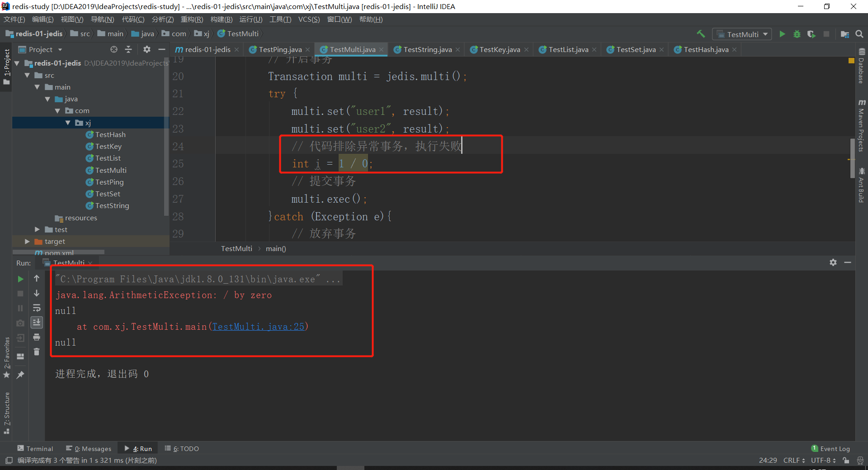Toggle scroll to end in Run console
Screen dimensions: 868x470
(x=37, y=322)
